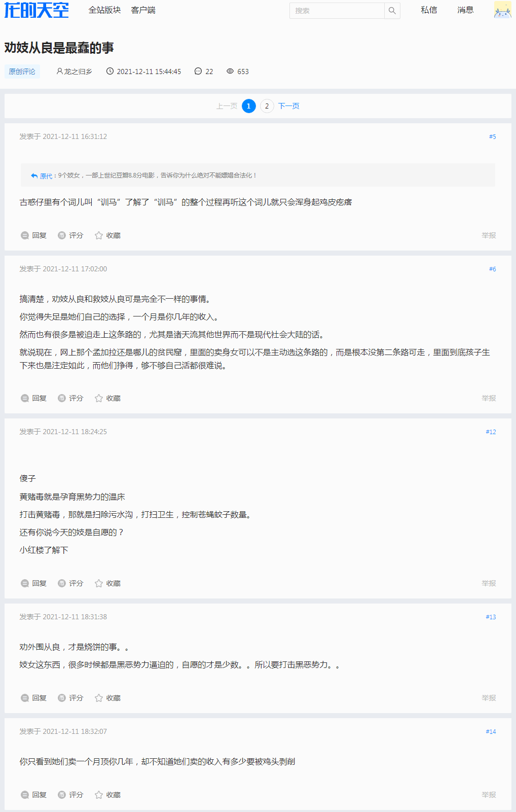This screenshot has width=516, height=812.
Task: Go to 下一页 next page
Action: [x=289, y=106]
